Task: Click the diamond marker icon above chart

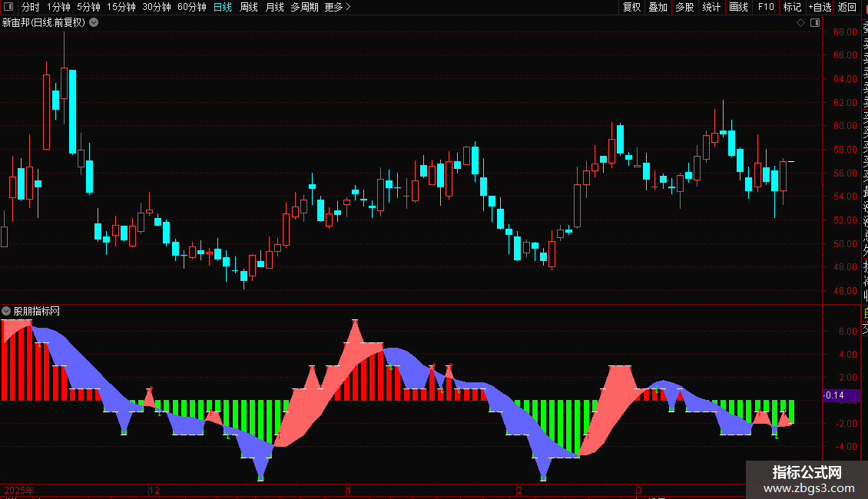Action: [x=800, y=23]
